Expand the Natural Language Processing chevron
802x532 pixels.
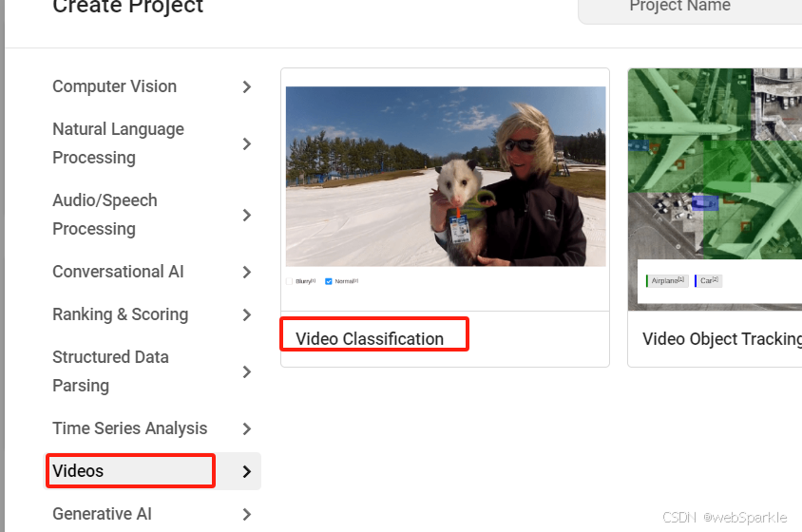pos(246,143)
